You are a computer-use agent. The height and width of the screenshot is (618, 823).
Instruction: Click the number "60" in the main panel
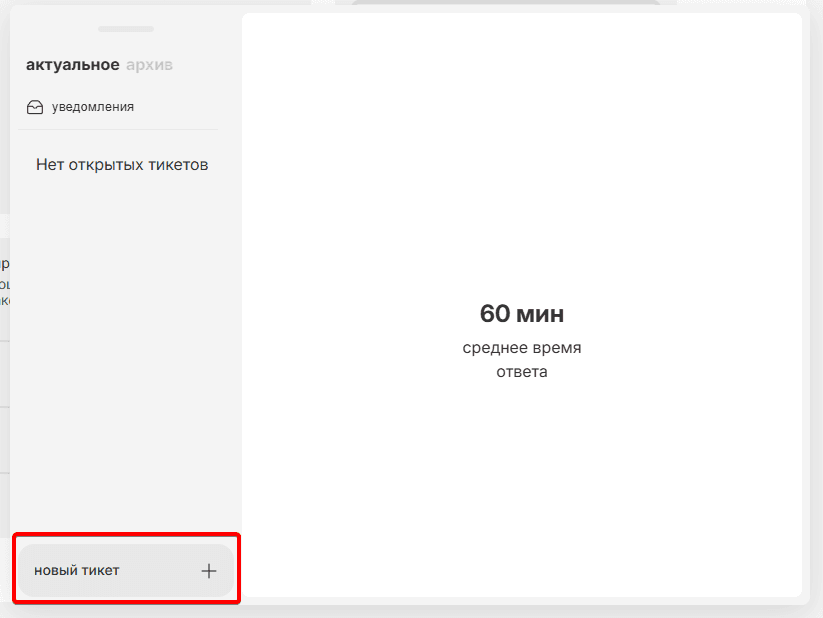(x=495, y=314)
